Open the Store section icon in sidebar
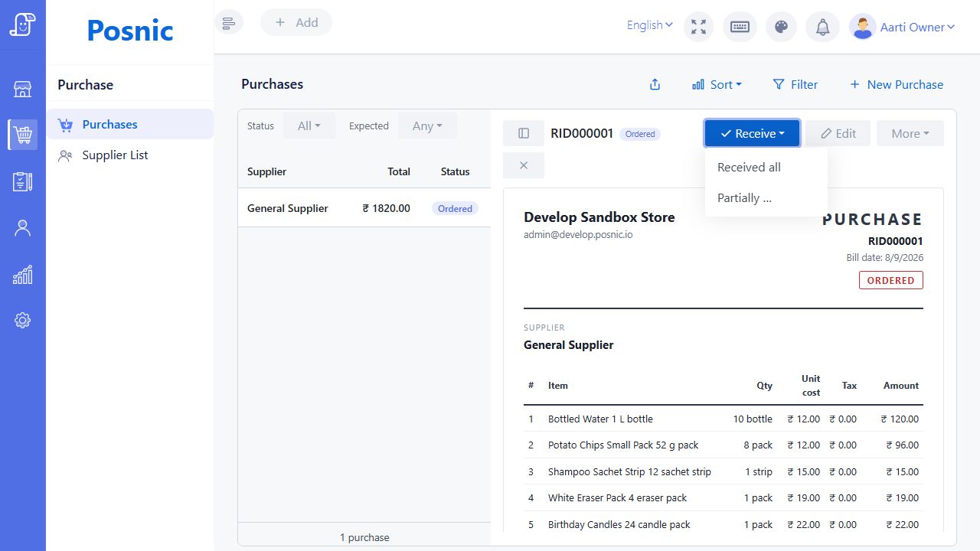 [23, 90]
